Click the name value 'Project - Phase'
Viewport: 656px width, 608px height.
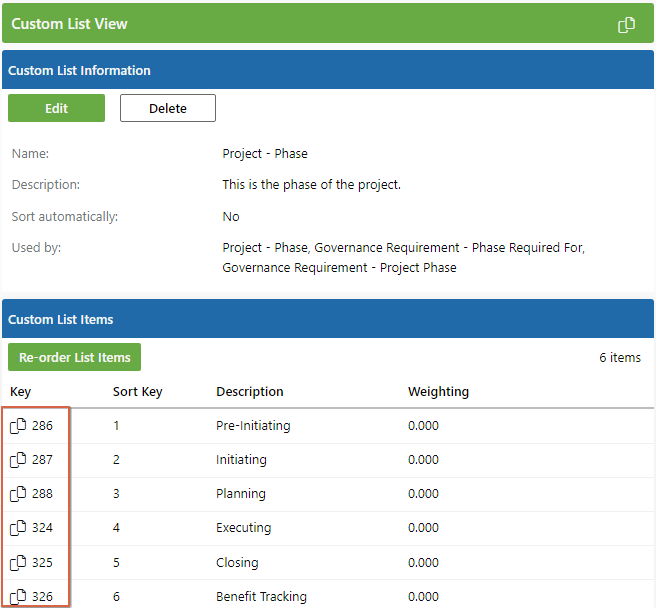[x=265, y=154]
